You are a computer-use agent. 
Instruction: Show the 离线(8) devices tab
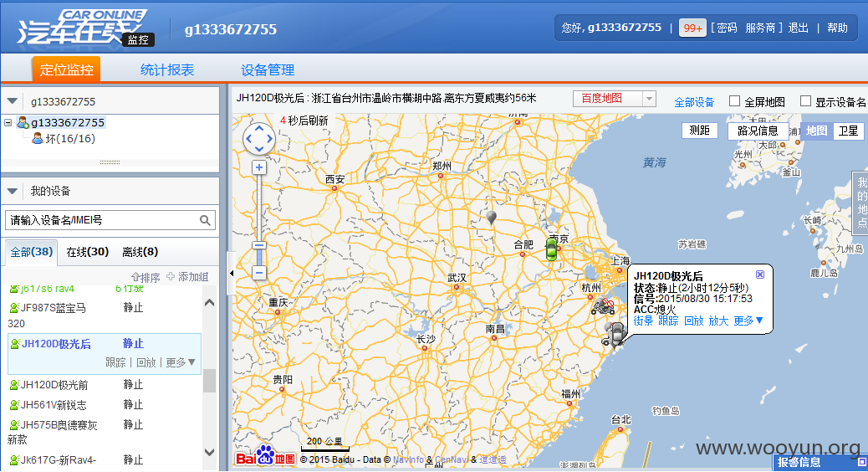[140, 252]
